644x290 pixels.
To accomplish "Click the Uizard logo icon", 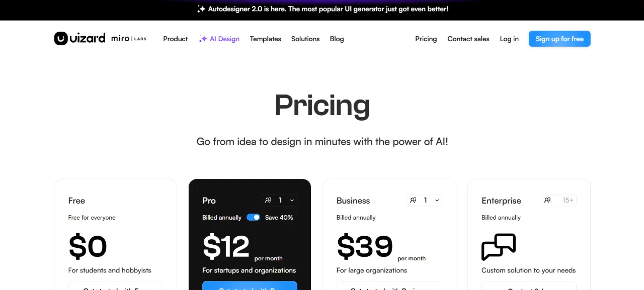I will [x=61, y=39].
